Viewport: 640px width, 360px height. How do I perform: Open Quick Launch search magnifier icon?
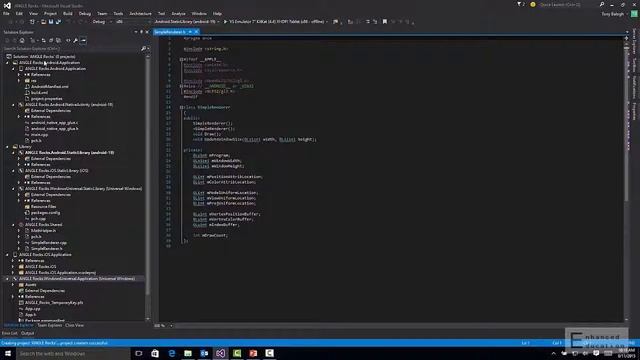(x=602, y=4)
